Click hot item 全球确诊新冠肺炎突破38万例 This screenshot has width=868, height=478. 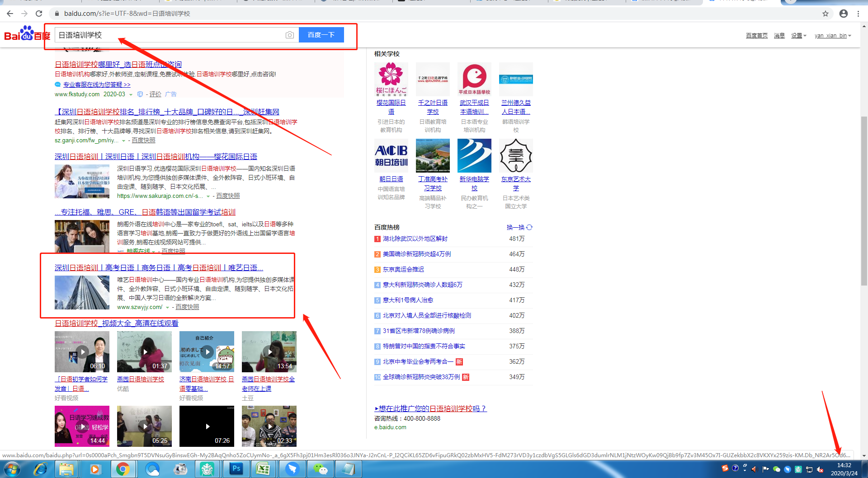click(x=421, y=377)
